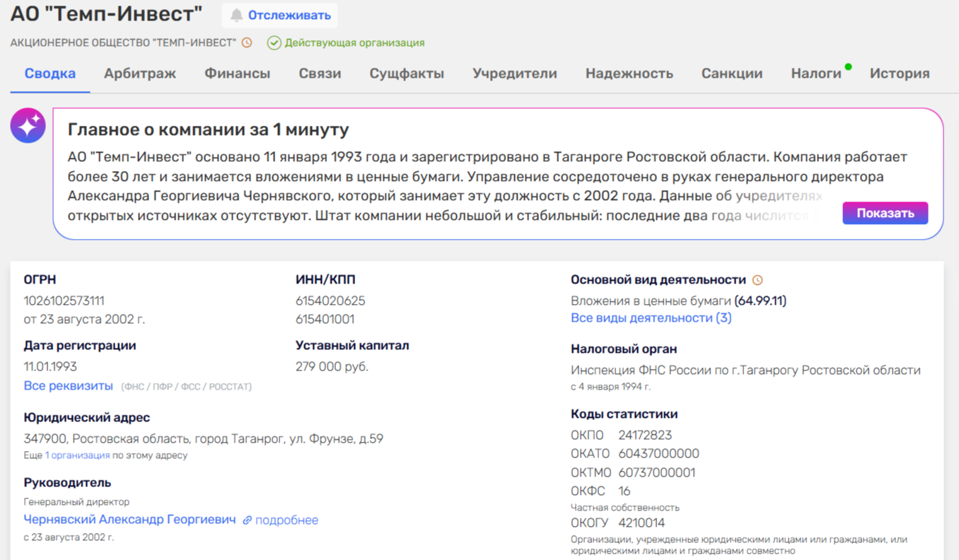Viewport: 959px width, 560px height.
Task: Click the от 23 августа 2002 г. OGRN date
Action: click(x=84, y=319)
